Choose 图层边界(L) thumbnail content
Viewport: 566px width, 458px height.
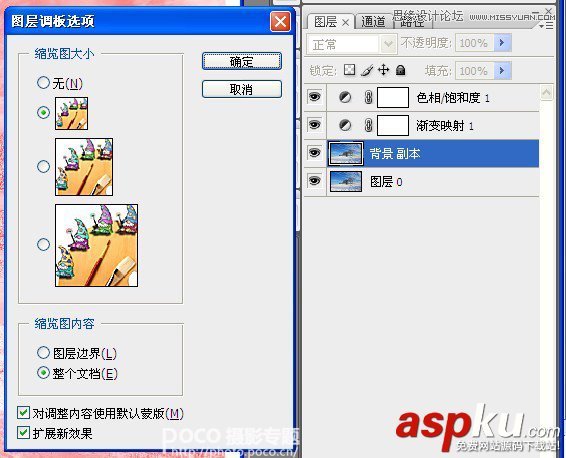coord(43,352)
